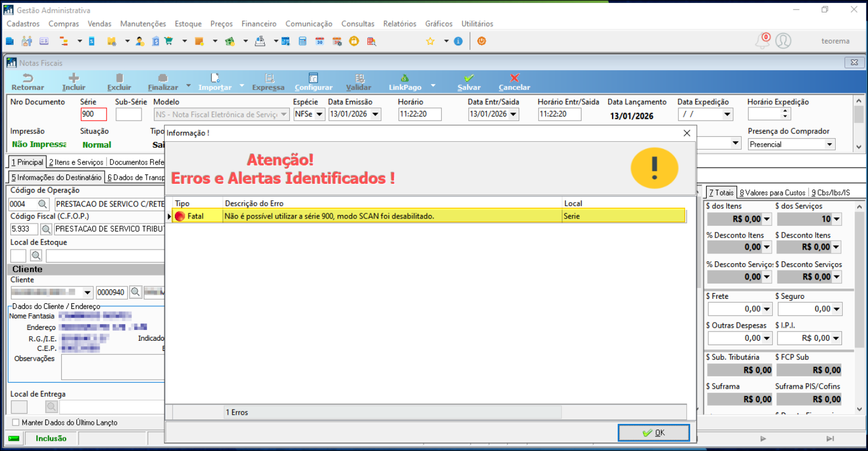The image size is (868, 451).
Task: Click Incluir plus icon
Action: (x=74, y=79)
